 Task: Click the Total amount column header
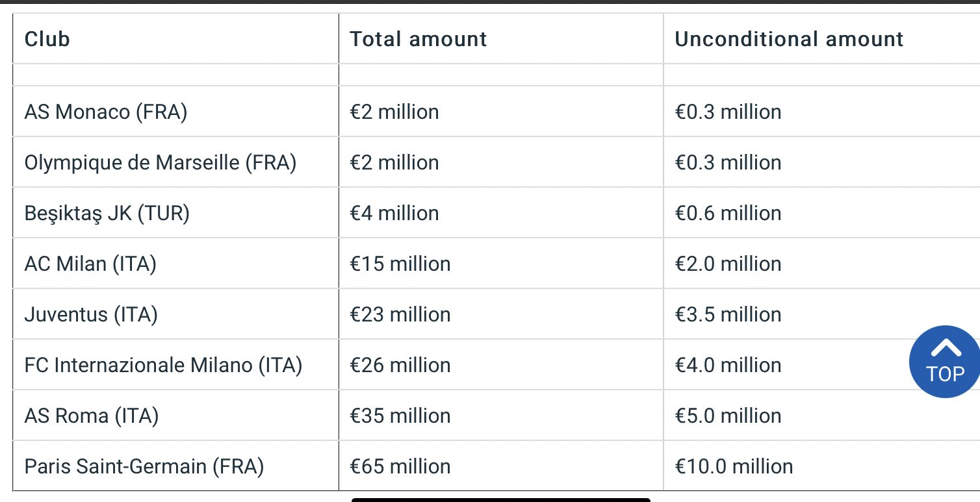419,39
